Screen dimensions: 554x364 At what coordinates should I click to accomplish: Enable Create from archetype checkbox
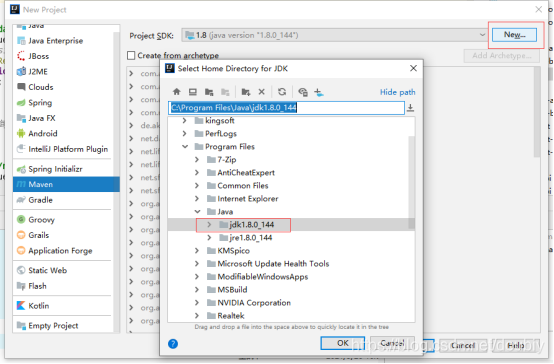pos(131,55)
